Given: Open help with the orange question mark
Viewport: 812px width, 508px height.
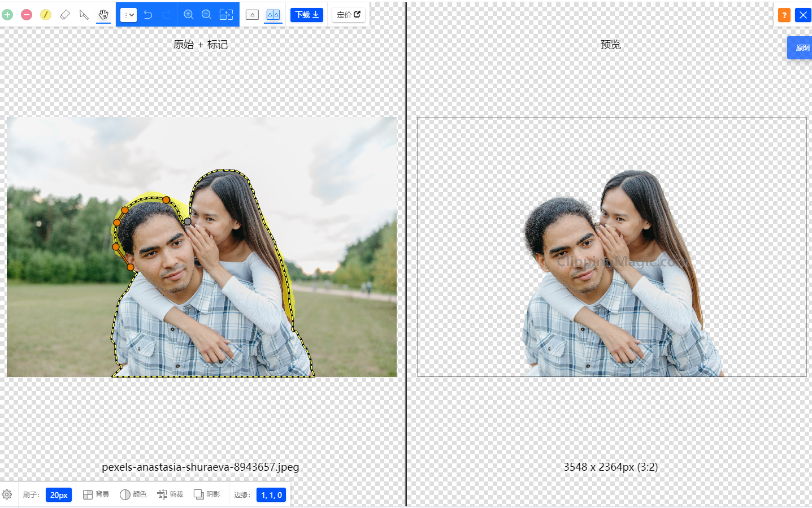Looking at the screenshot, I should 784,15.
